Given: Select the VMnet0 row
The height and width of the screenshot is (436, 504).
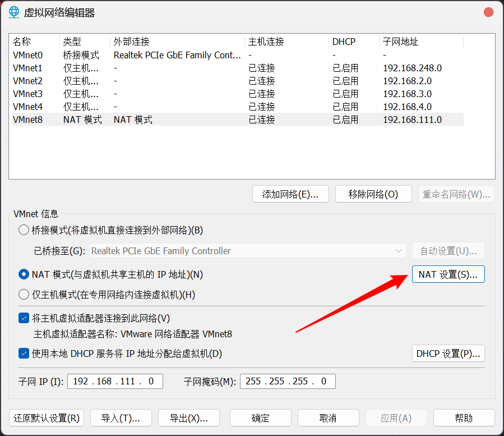Looking at the screenshot, I should coord(238,55).
